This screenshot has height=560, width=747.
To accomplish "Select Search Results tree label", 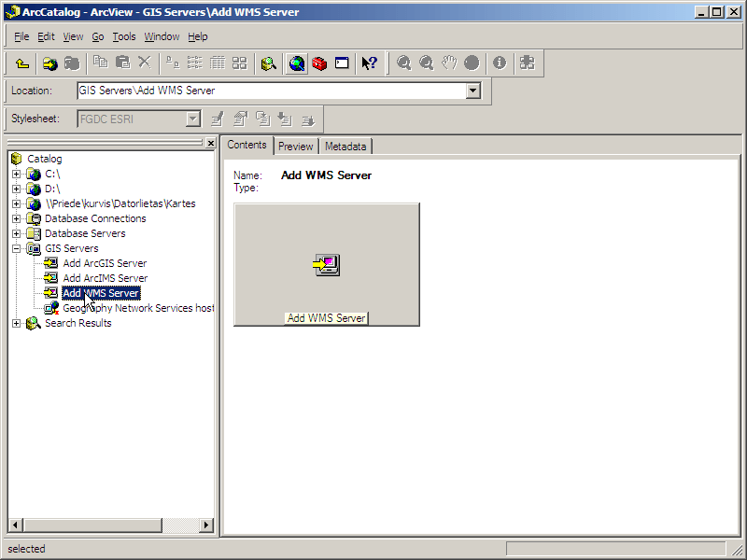I will [78, 323].
